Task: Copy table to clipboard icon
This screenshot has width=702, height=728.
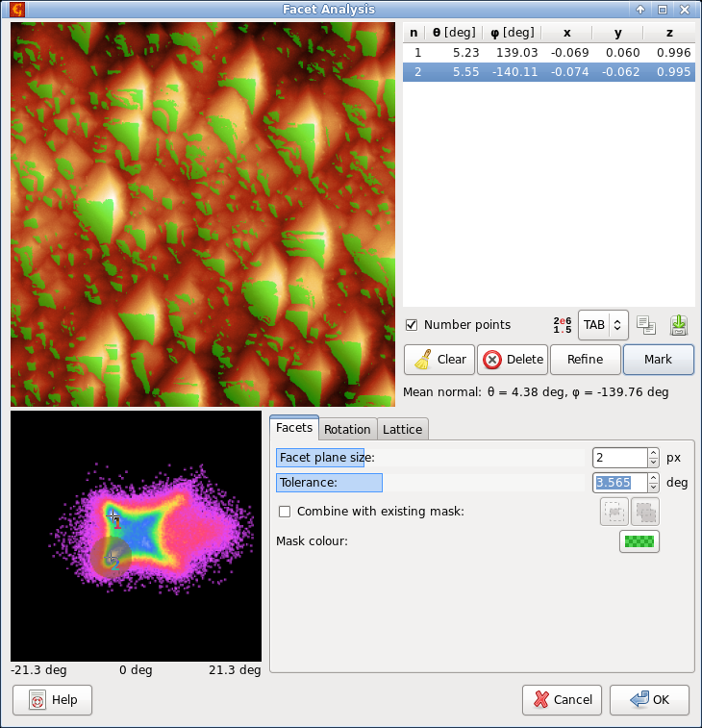Action: pyautogui.click(x=646, y=325)
